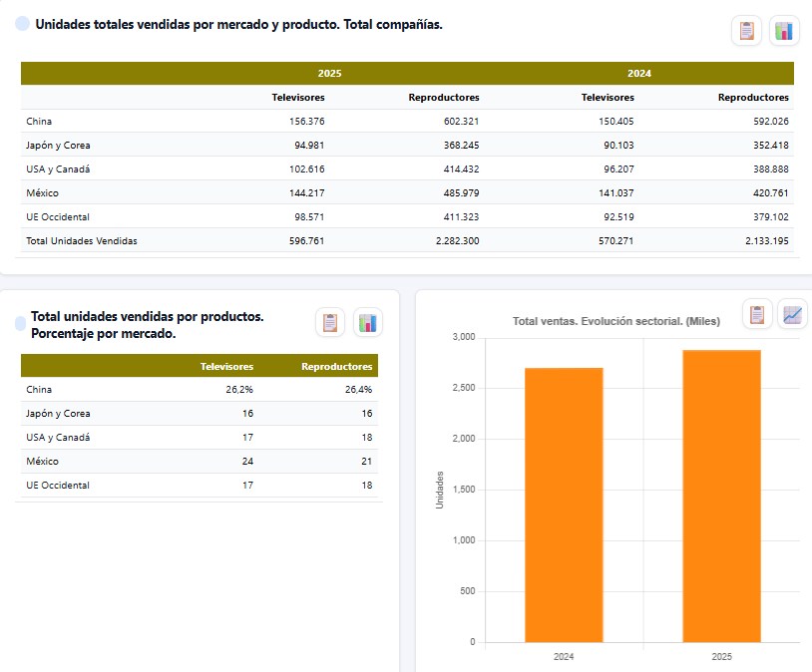Select China 2024 reproductores value 592.026

770,122
